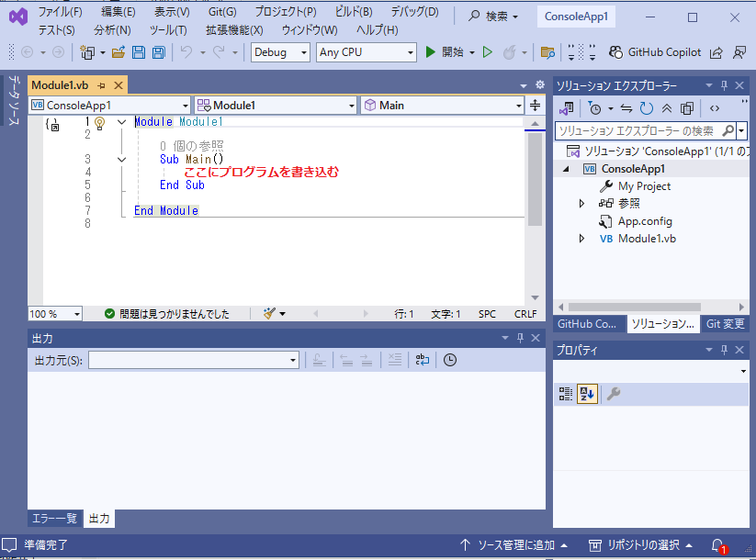Click the lightbulb quick actions icon

click(101, 122)
